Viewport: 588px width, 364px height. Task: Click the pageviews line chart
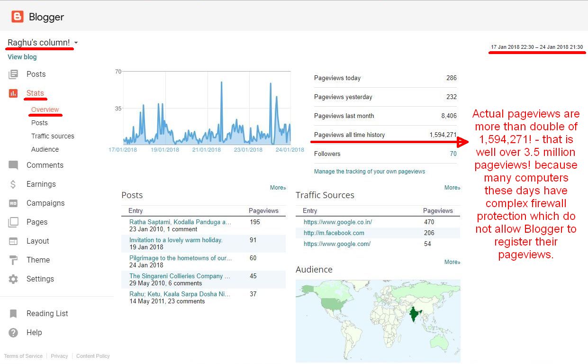(x=207, y=108)
